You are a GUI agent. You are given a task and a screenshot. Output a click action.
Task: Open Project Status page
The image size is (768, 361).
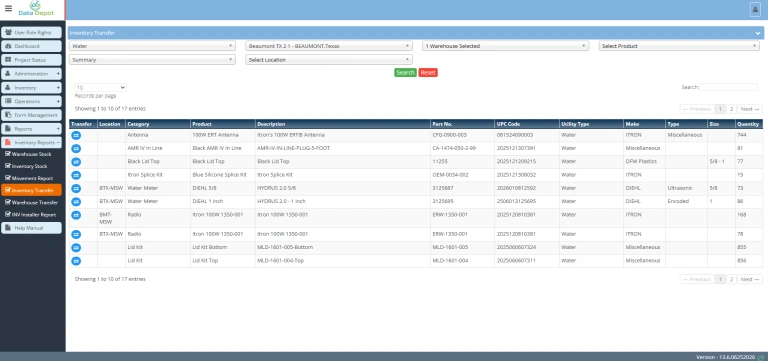(31, 60)
